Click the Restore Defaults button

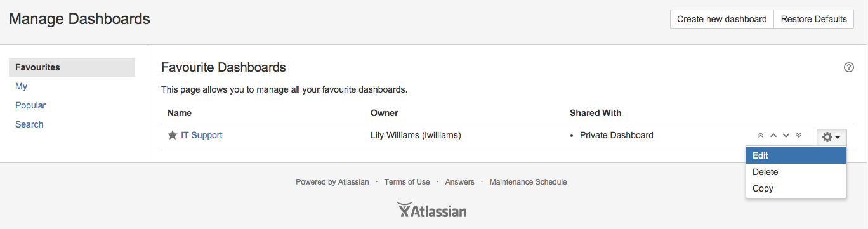(x=814, y=19)
